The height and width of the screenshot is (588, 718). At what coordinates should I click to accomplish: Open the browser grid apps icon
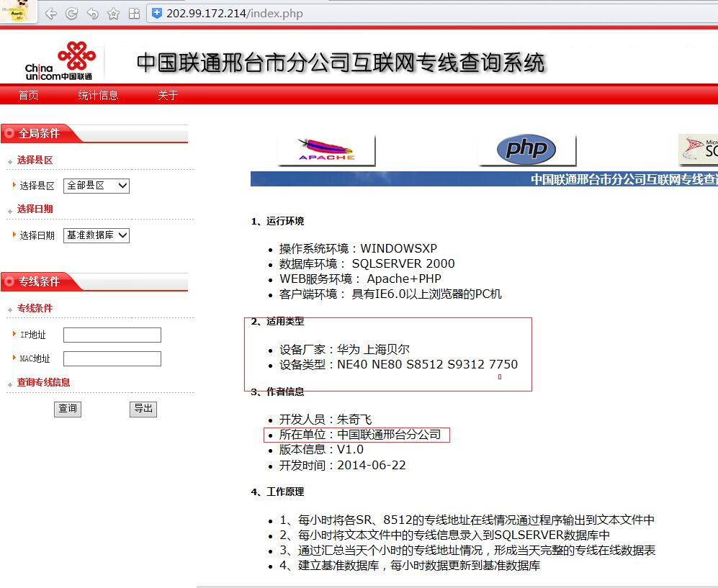coord(134,14)
